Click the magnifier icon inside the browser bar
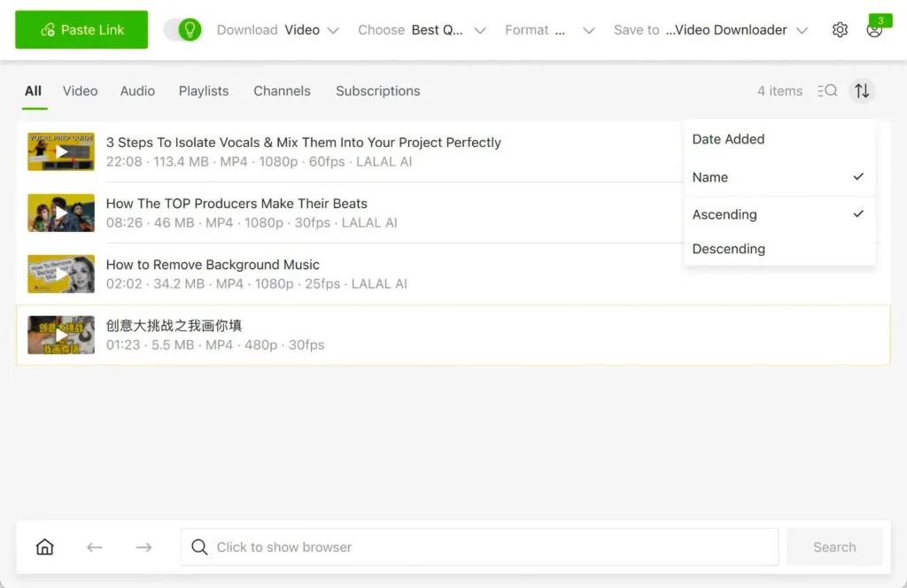Image resolution: width=907 pixels, height=588 pixels. tap(199, 546)
